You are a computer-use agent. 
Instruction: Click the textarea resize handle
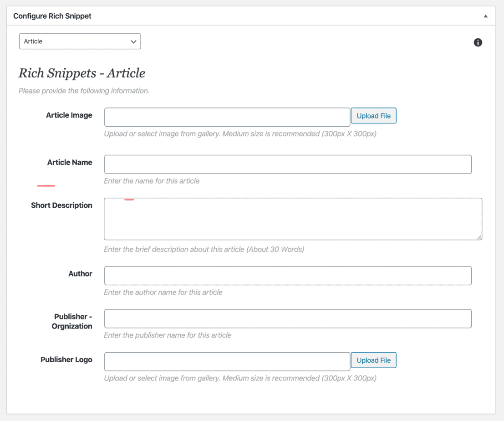pyautogui.click(x=480, y=237)
